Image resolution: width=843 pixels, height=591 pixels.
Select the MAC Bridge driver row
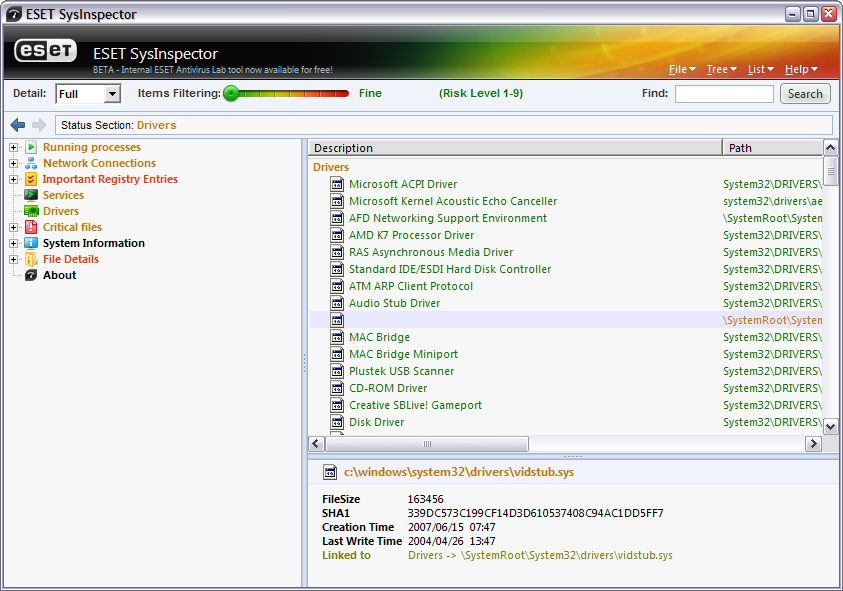tap(566, 337)
